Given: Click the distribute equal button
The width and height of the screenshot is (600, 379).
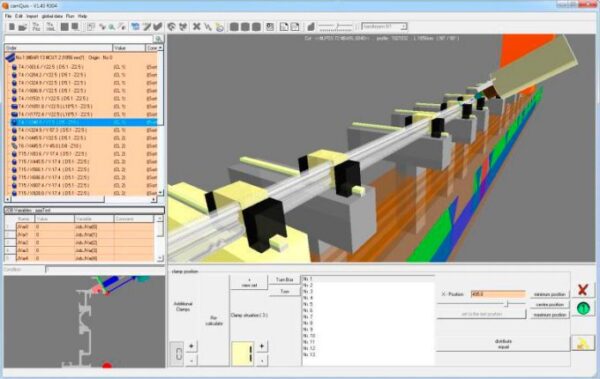Looking at the screenshot, I should tap(503, 344).
